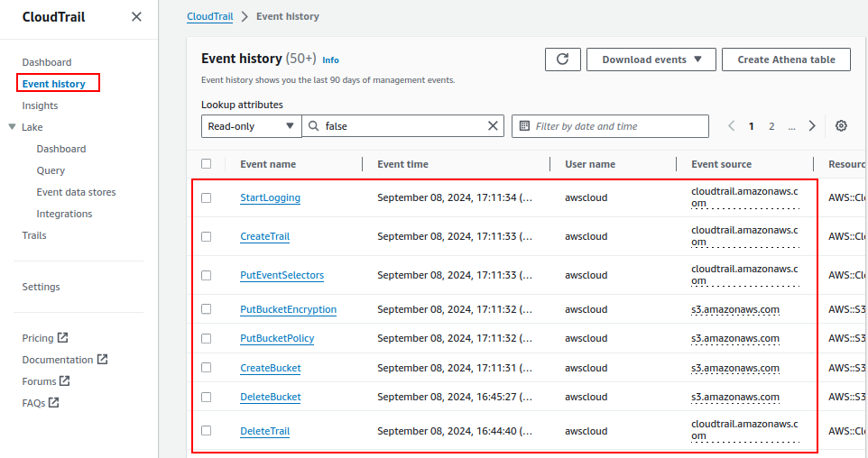Image resolution: width=868 pixels, height=458 pixels.
Task: Click the previous page arrow
Action: (732, 126)
